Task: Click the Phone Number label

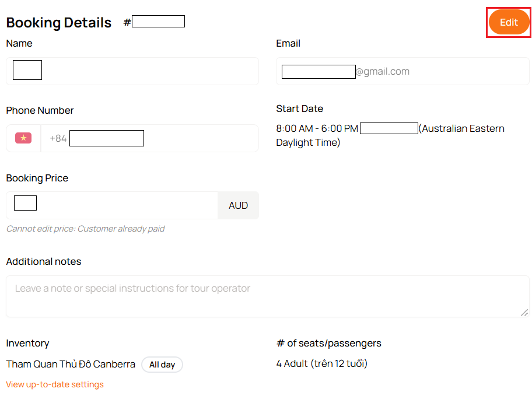Action: [40, 111]
